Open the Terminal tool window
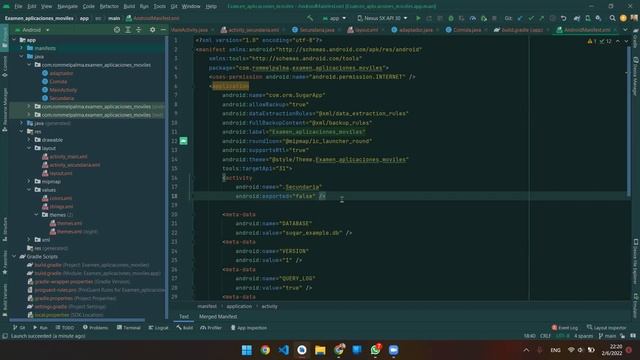The image size is (640, 360). [128, 328]
